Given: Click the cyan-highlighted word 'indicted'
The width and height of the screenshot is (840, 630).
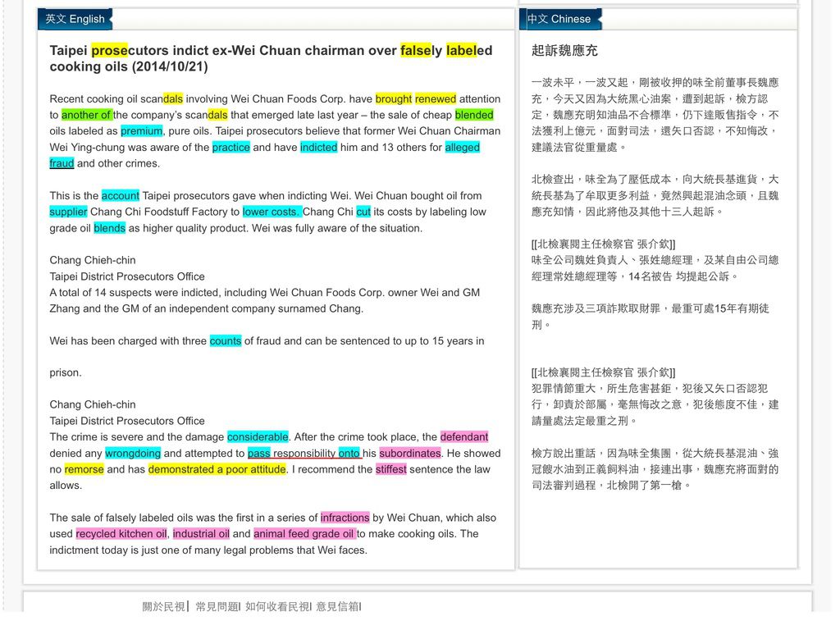Looking at the screenshot, I should 319,148.
